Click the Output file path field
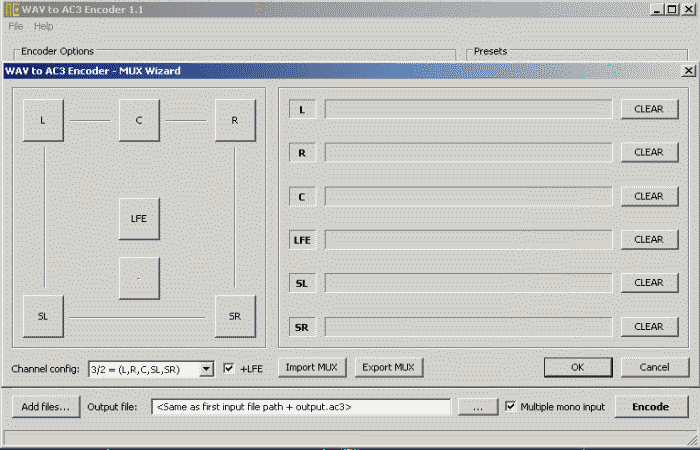Viewport: 700px width, 450px height. coord(300,407)
